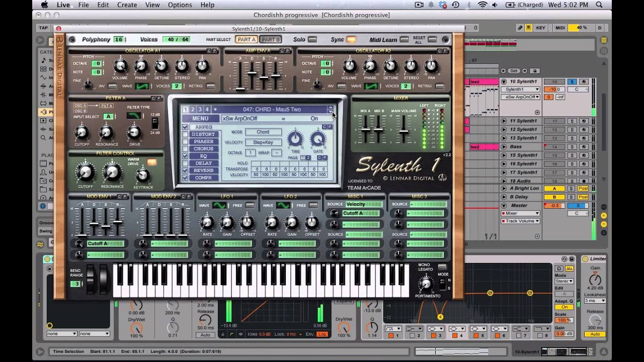Disable the REVERB effect checkbox
This screenshot has width=644, height=362.
click(185, 171)
